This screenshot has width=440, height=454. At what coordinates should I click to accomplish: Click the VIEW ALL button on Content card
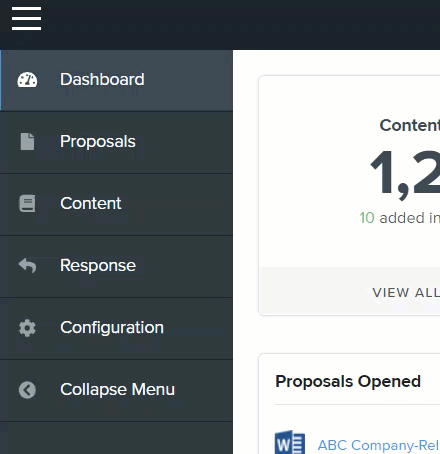(406, 293)
